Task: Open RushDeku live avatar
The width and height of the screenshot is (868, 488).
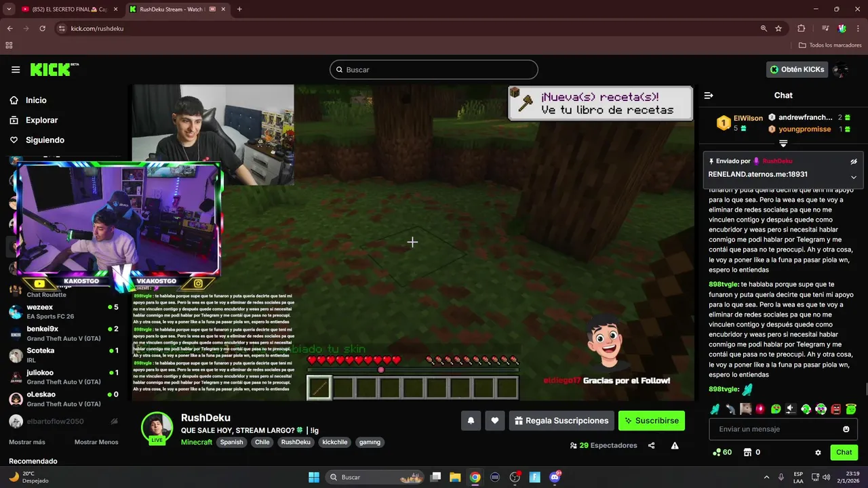Action: tap(157, 428)
